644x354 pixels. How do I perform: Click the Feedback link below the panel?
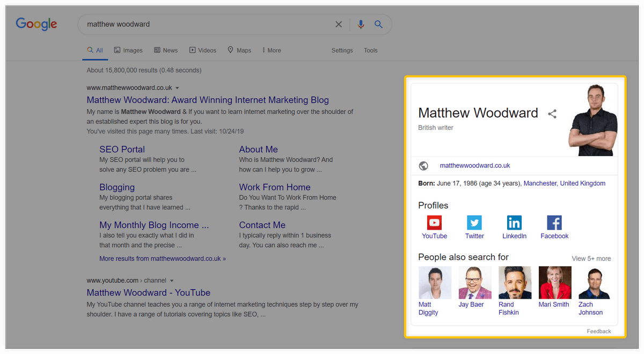[x=599, y=331]
